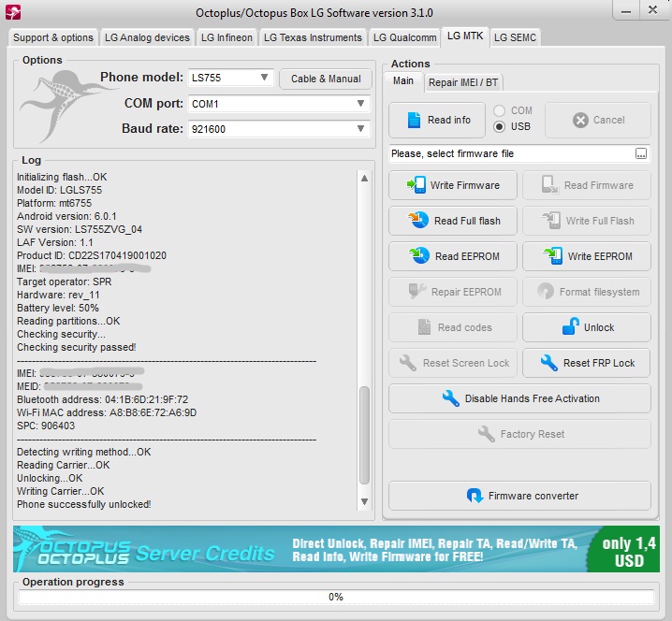Click the log scroll down arrow
672x621 pixels.
364,501
